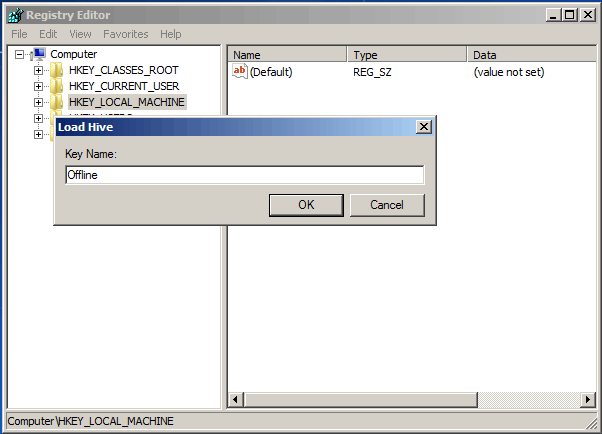
Task: Select the HKEY_CLASSES_ROOT folder icon
Action: [56, 70]
